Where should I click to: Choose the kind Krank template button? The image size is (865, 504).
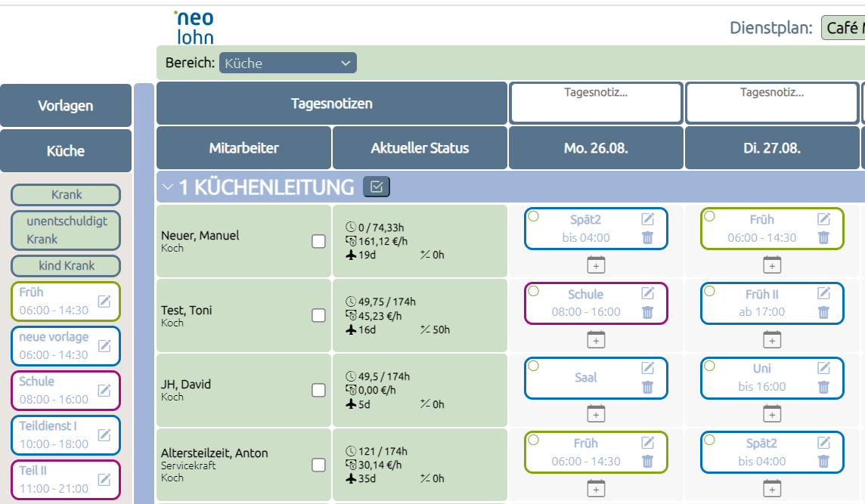click(66, 266)
